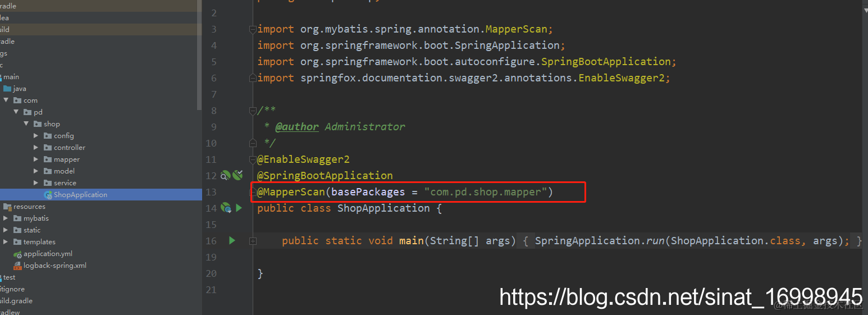Viewport: 868px width, 315px height.
Task: Click the logback-spring.xml file icon
Action: click(17, 266)
